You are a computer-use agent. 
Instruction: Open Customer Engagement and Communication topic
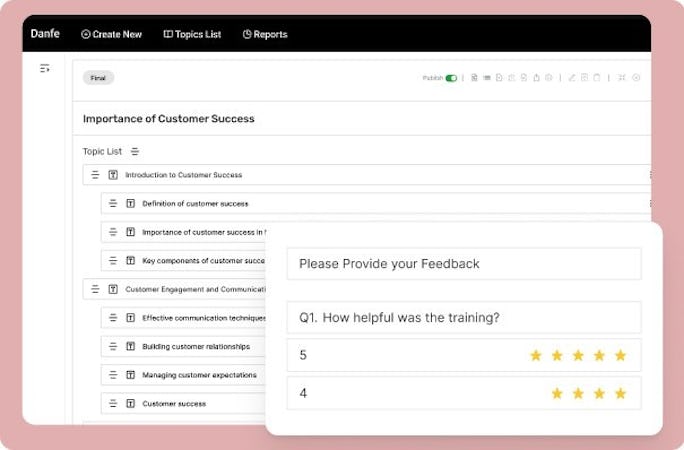coord(195,290)
